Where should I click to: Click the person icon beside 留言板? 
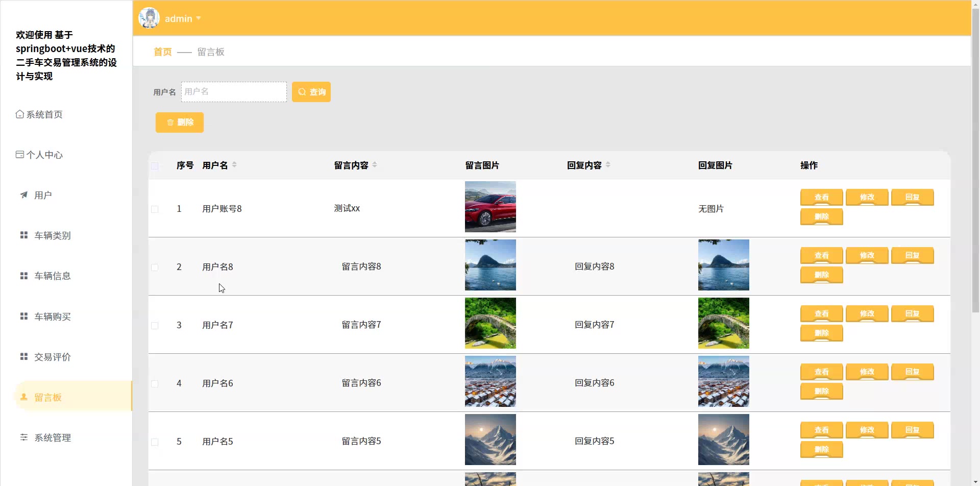(23, 397)
